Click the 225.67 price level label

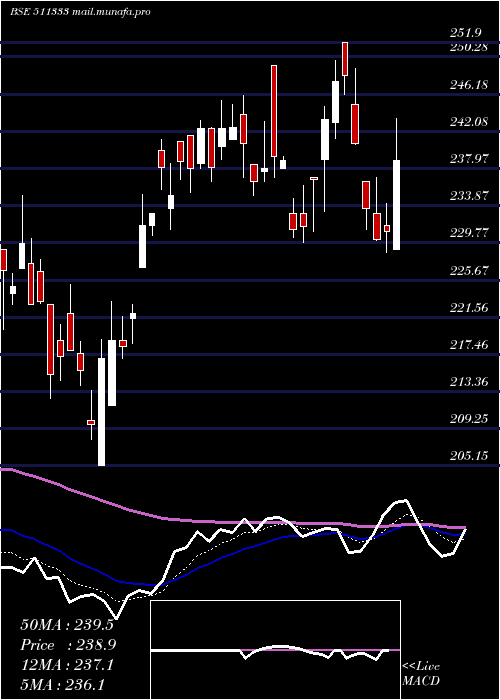468,270
